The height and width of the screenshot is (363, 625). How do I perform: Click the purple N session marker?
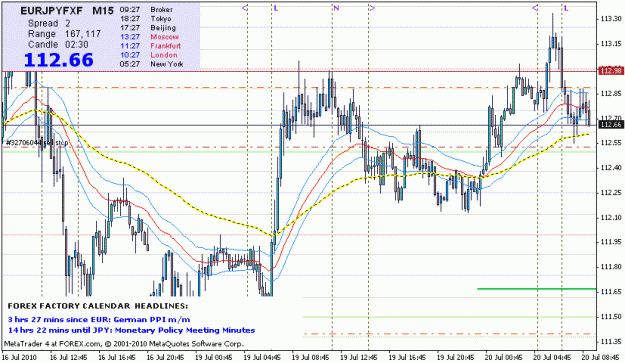tap(336, 8)
